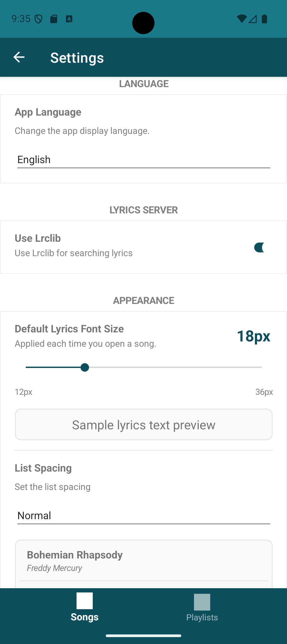Tap the battery status icon
The width and height of the screenshot is (287, 644).
pyautogui.click(x=264, y=19)
